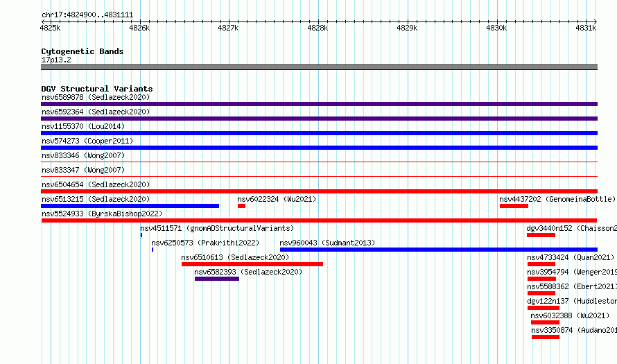
Task: Select the nsv6582393 (Sedlazeck2020) purple bar
Action: [217, 279]
